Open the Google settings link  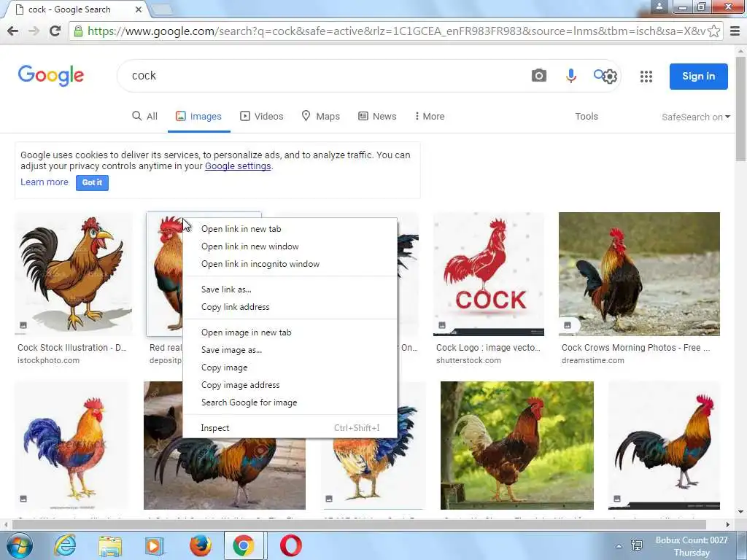point(238,166)
